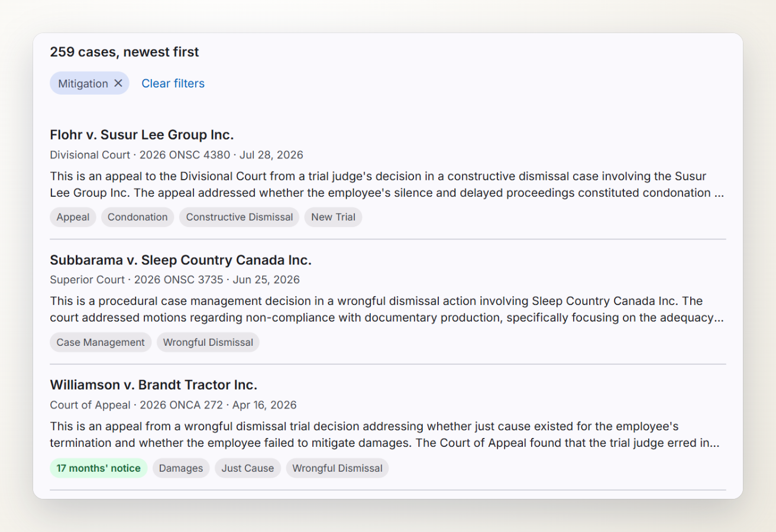The height and width of the screenshot is (532, 776).
Task: Open Subbarama v. Sleep Country Canada Inc. case
Action: pos(180,260)
